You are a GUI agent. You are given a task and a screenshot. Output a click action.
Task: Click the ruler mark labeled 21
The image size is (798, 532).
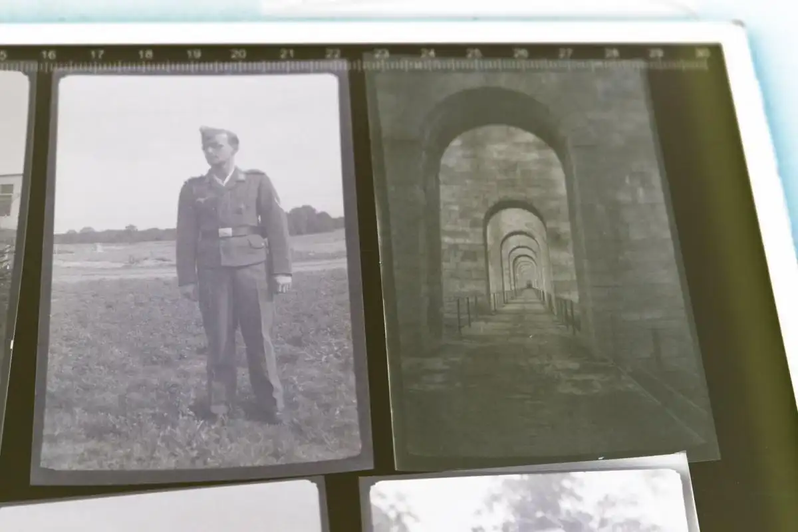[x=287, y=54]
